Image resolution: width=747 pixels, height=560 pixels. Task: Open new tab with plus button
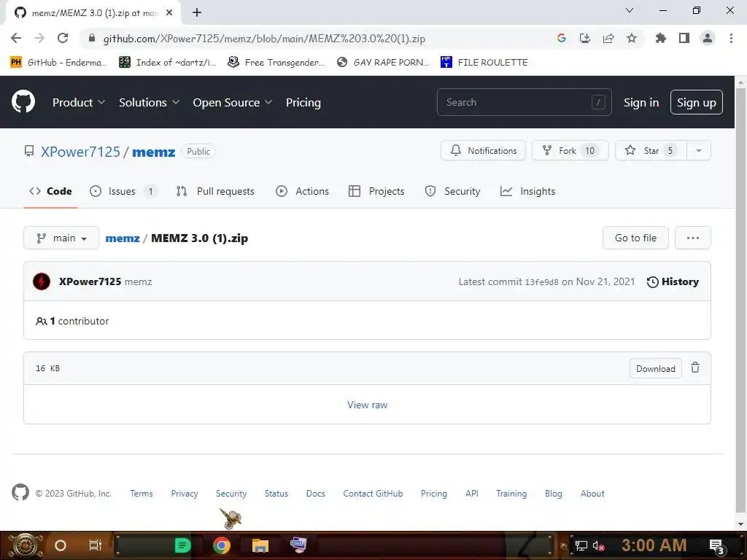point(197,12)
